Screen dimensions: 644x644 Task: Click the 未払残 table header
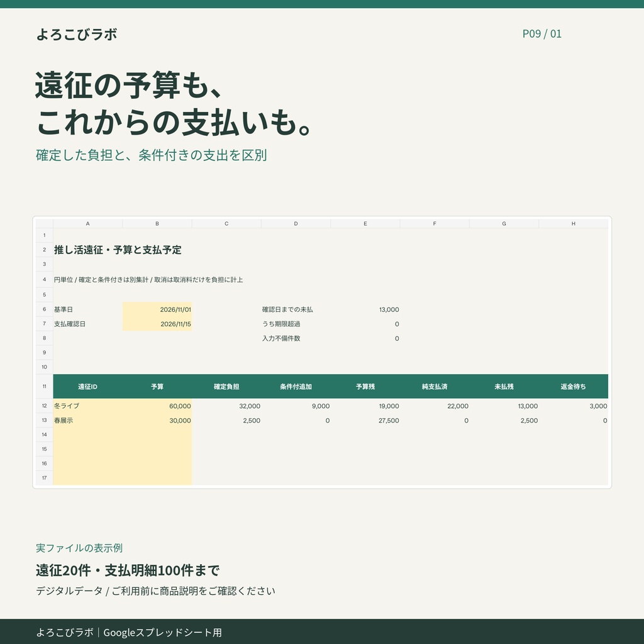pos(504,387)
